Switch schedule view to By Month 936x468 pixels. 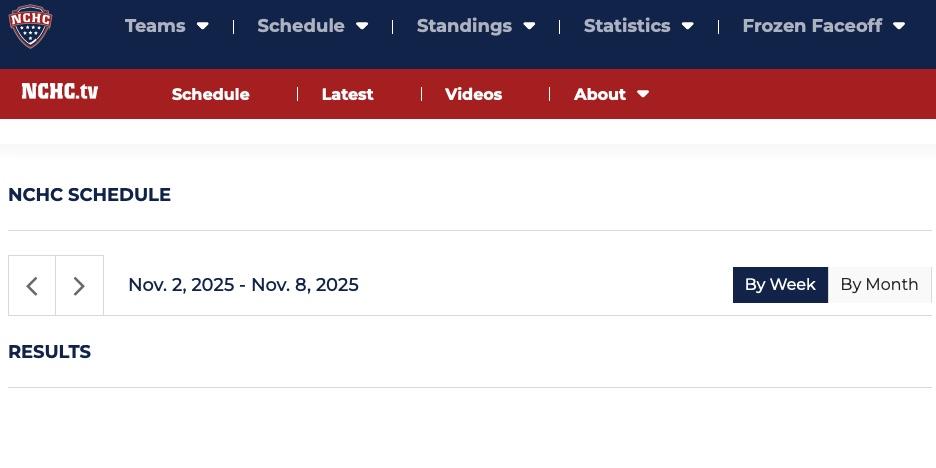[879, 285]
